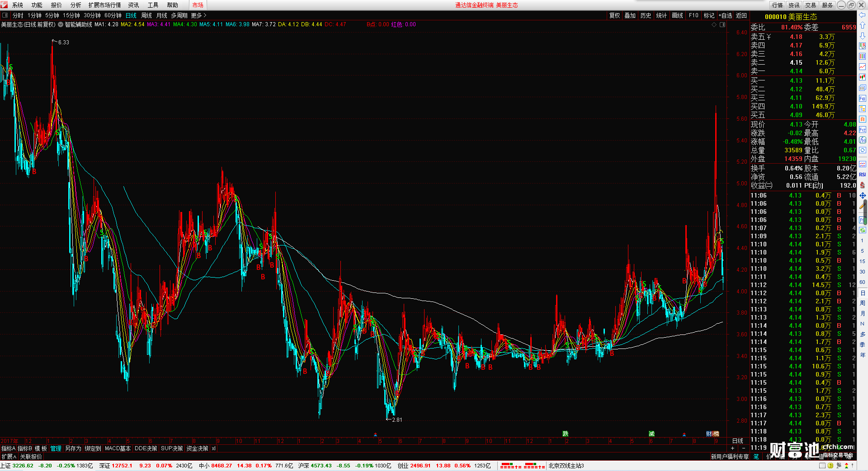The width and height of the screenshot is (868, 471).
Task: Click the 创业 index value 2496.91
Action: coord(421,466)
